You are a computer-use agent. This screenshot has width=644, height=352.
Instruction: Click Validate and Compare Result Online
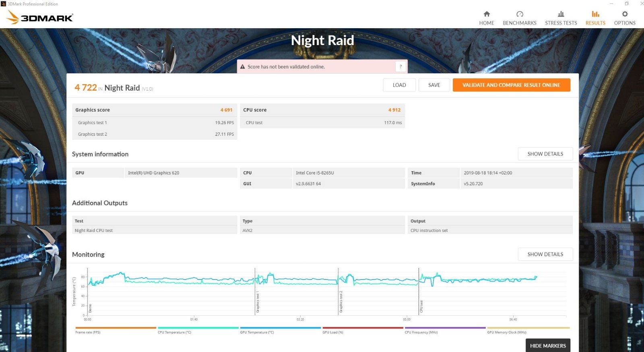511,85
